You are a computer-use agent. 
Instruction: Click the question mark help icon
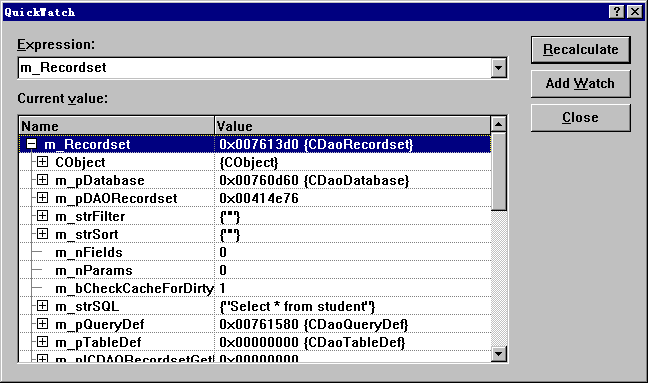click(617, 12)
